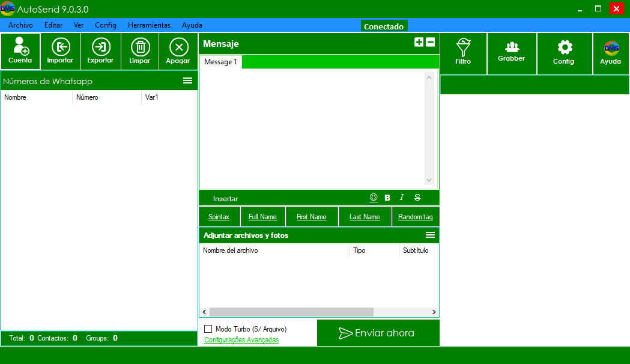The width and height of the screenshot is (630, 364).
Task: Add a new message with plus icon
Action: tap(419, 42)
